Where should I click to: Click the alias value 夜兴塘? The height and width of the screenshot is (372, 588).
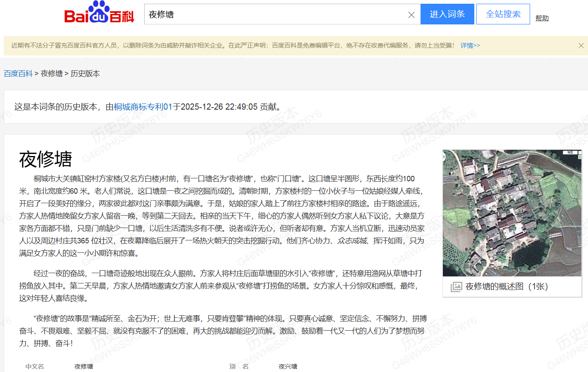[288, 366]
